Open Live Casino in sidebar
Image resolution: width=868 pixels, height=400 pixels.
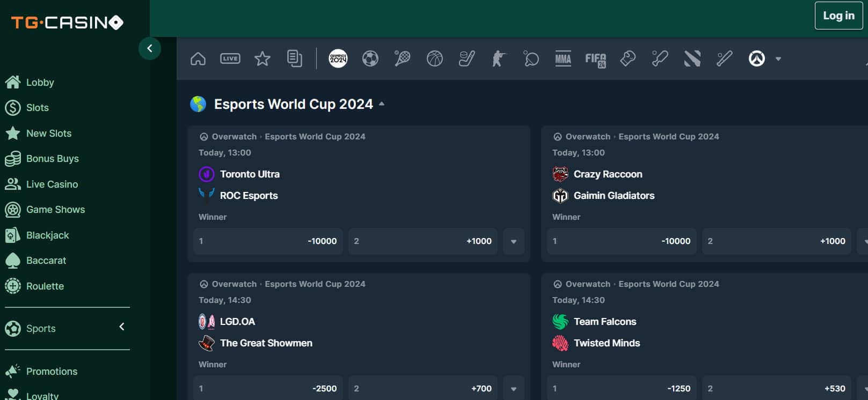(52, 184)
